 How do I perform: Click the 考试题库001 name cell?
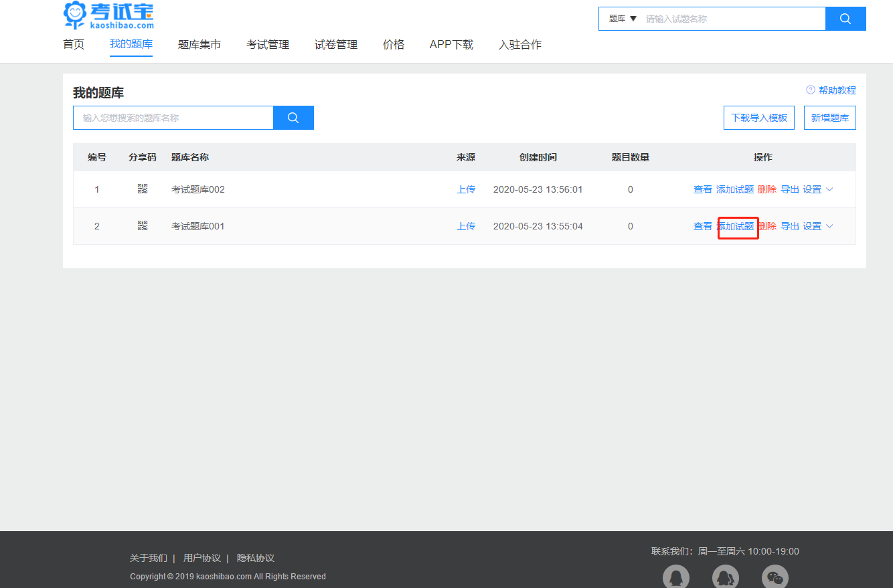click(x=198, y=226)
